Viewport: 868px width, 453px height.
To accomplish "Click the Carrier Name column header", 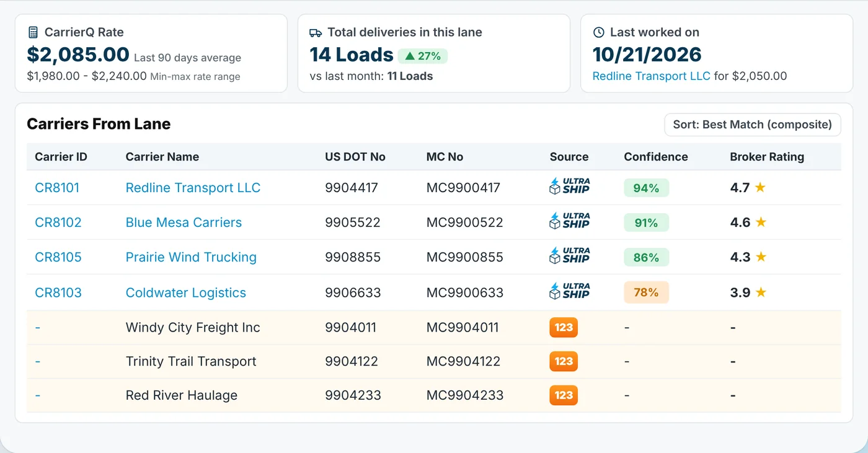I will click(162, 157).
